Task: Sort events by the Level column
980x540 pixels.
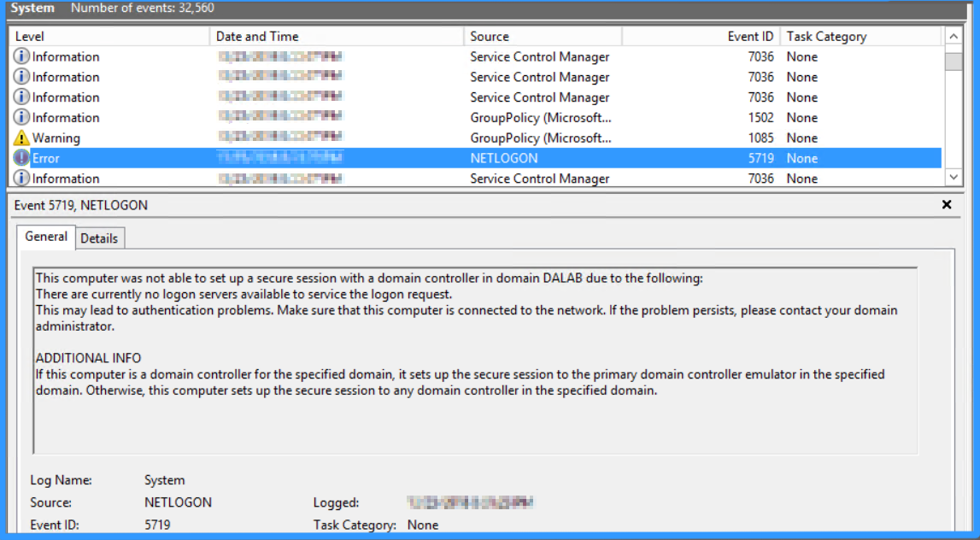Action: click(x=103, y=36)
